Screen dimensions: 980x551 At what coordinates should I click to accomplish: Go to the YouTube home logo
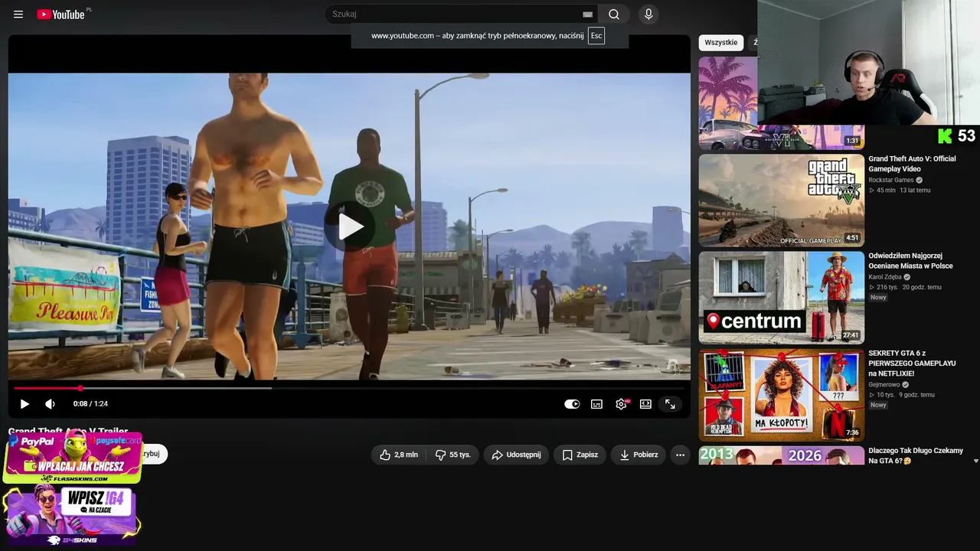point(60,15)
